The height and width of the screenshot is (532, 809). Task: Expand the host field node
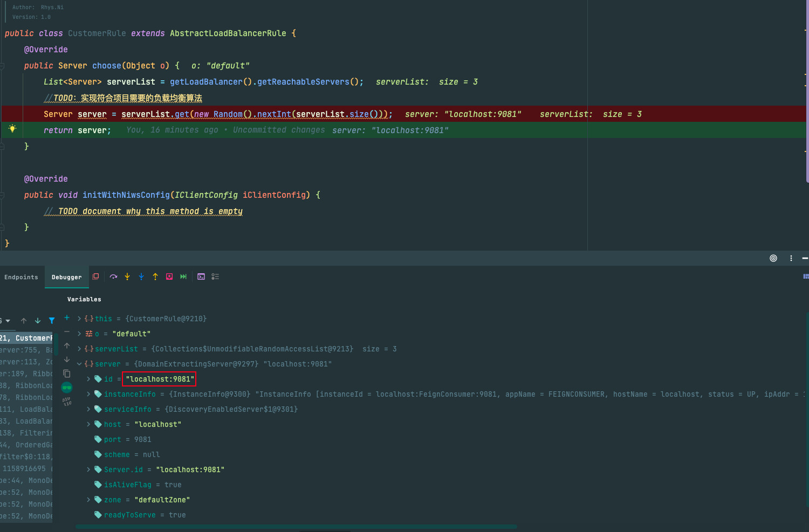(88, 424)
